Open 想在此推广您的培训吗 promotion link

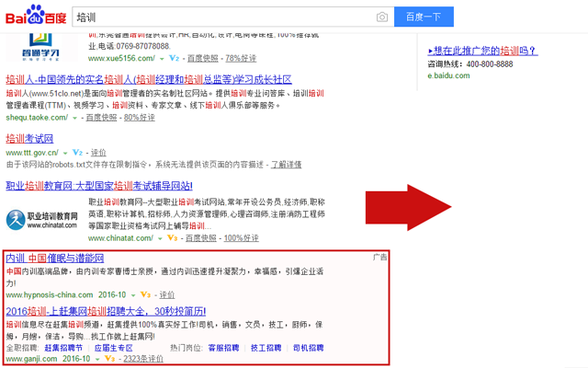point(483,51)
